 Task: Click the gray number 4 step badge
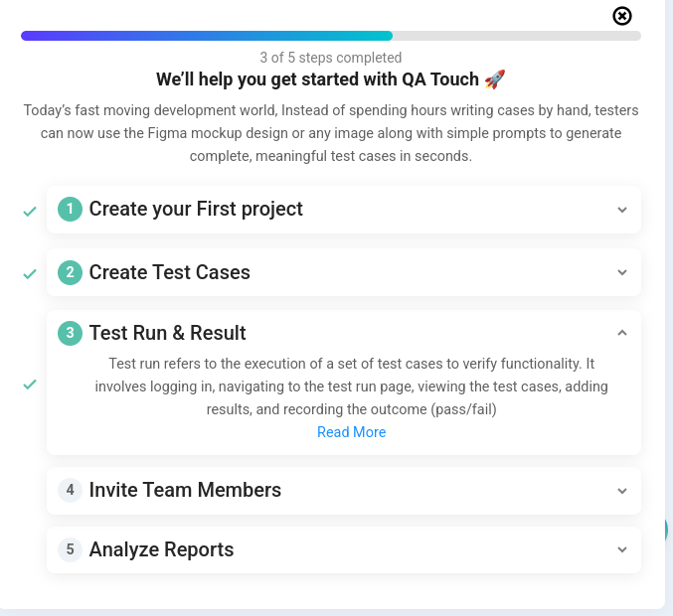[70, 490]
